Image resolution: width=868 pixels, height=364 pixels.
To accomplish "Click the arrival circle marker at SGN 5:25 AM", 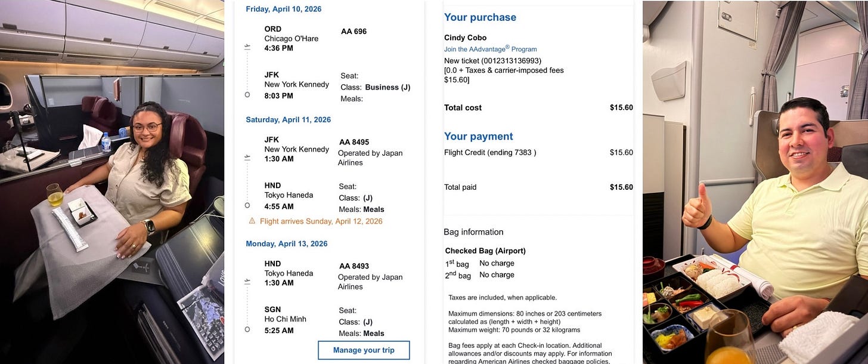I will click(247, 329).
